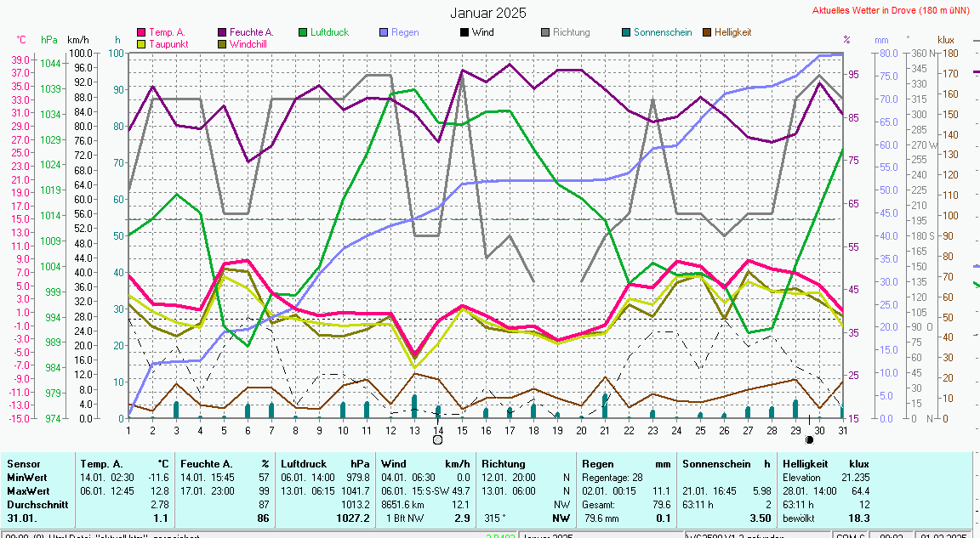
Task: Click the full moon symbol under day 14
Action: (438, 439)
